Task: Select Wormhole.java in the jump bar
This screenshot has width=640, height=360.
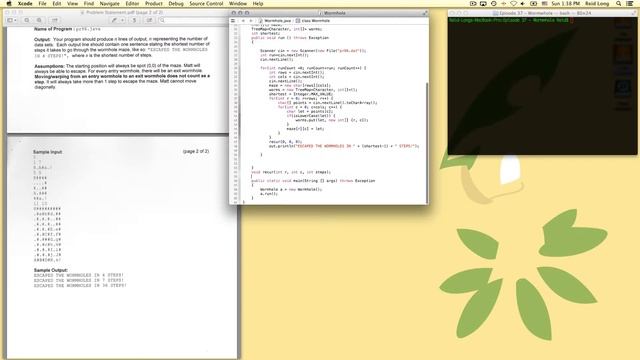Action: pos(275,20)
